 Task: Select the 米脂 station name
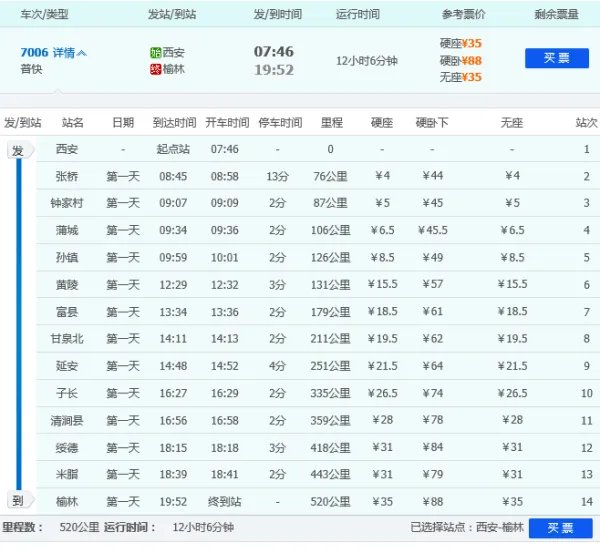coord(67,475)
